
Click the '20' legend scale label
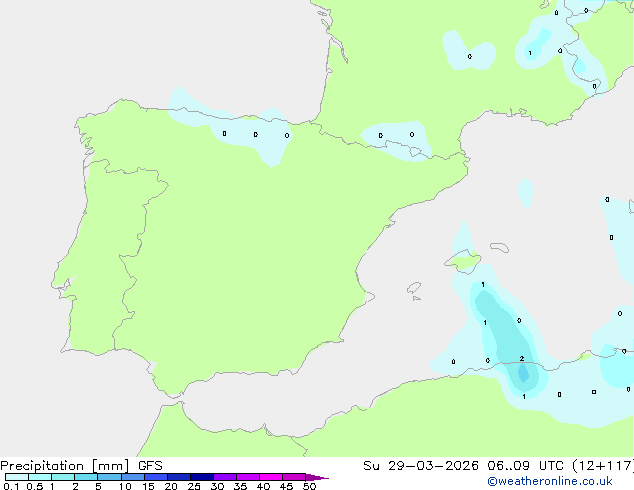click(x=171, y=486)
